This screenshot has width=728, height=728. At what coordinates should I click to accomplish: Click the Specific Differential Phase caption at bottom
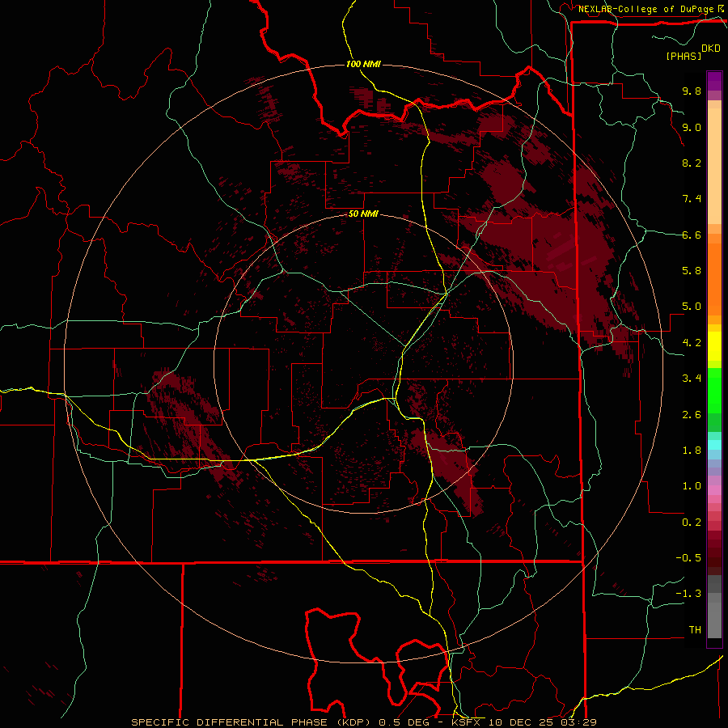364,722
